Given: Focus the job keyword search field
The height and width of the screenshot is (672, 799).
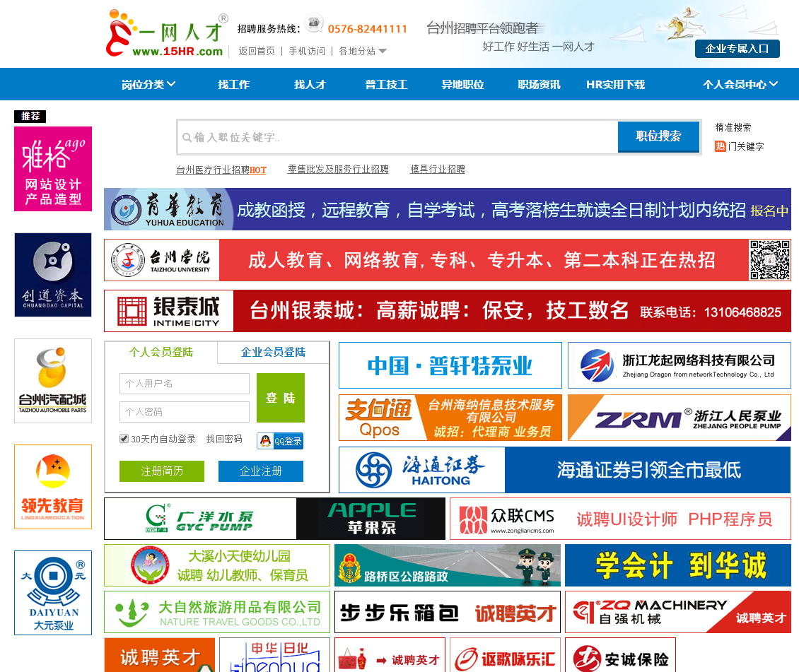Looking at the screenshot, I should (x=397, y=137).
